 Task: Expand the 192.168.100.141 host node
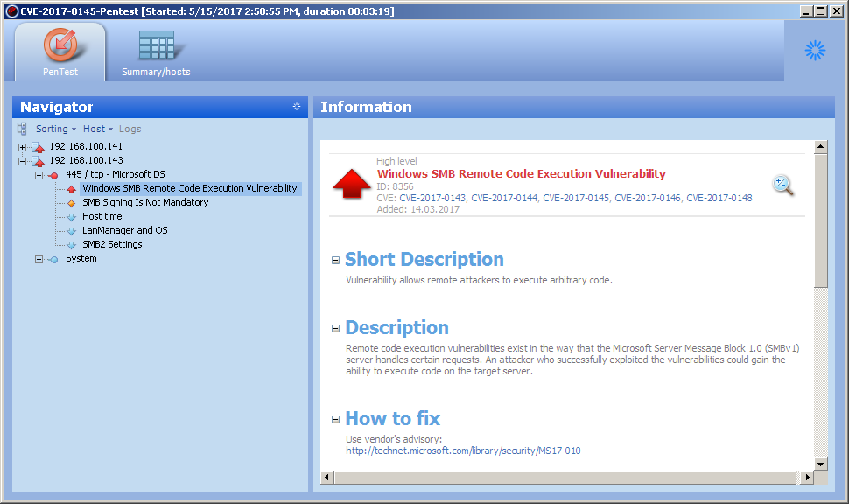coord(23,147)
